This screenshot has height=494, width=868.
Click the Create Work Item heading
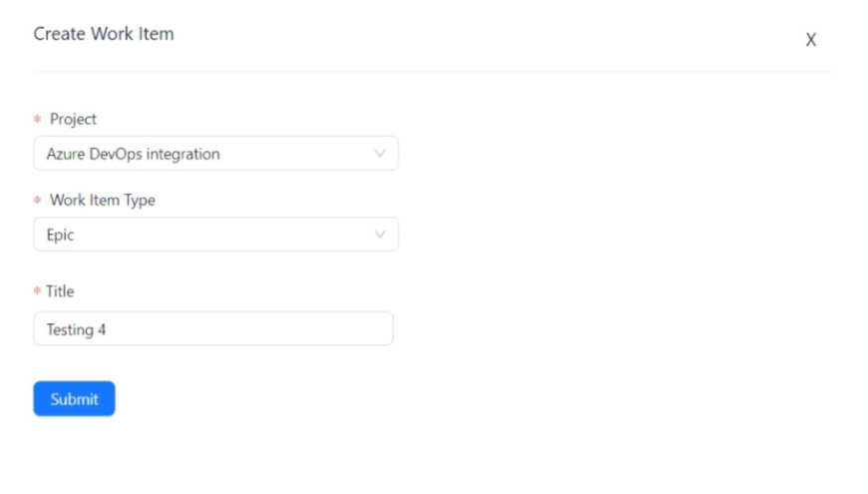(x=104, y=34)
